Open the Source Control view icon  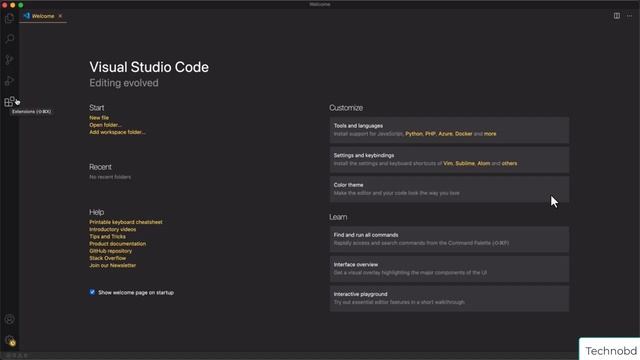click(x=9, y=60)
